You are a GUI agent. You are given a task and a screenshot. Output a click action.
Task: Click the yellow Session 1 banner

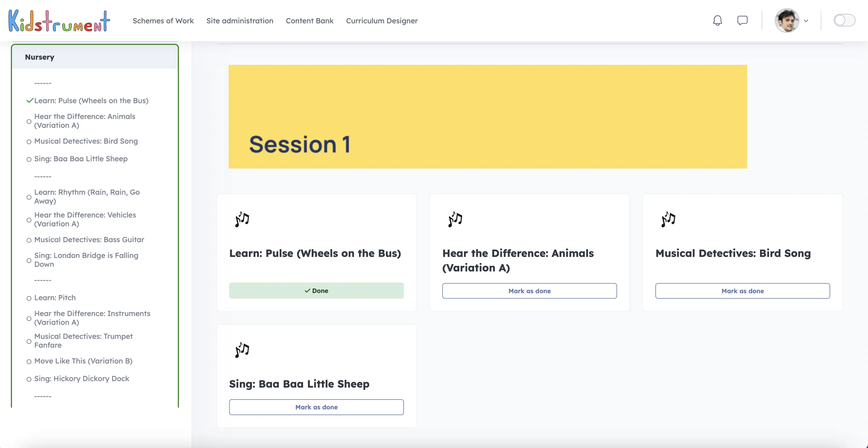coord(487,117)
